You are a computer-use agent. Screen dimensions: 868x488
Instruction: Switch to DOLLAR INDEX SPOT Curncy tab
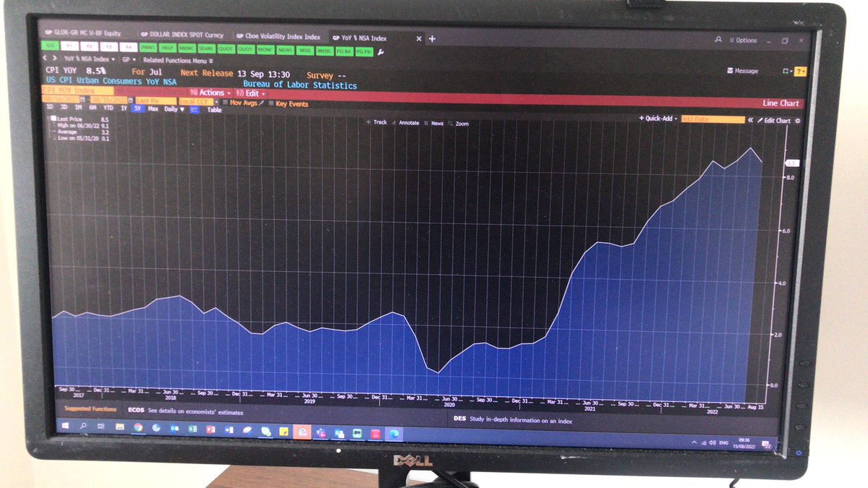coord(182,35)
